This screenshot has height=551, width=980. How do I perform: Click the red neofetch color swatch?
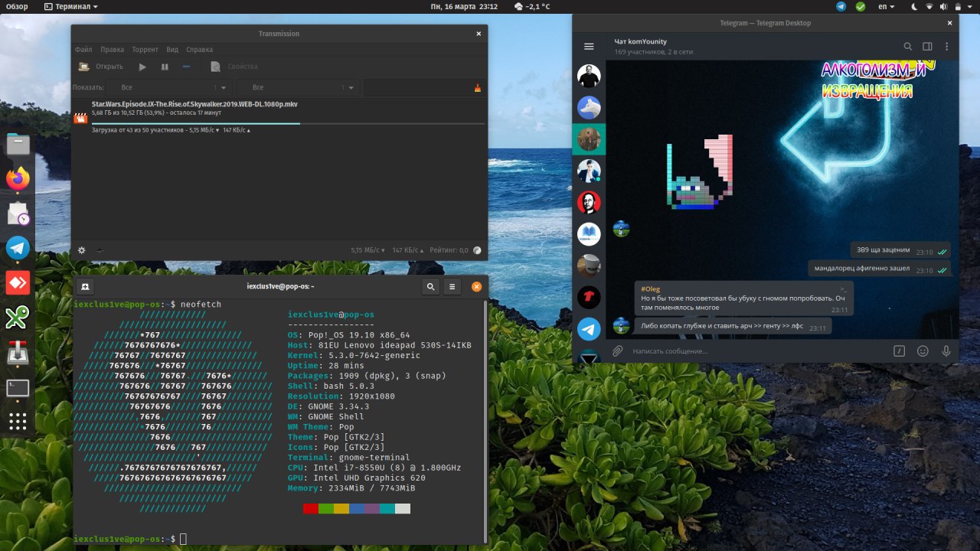tap(311, 508)
